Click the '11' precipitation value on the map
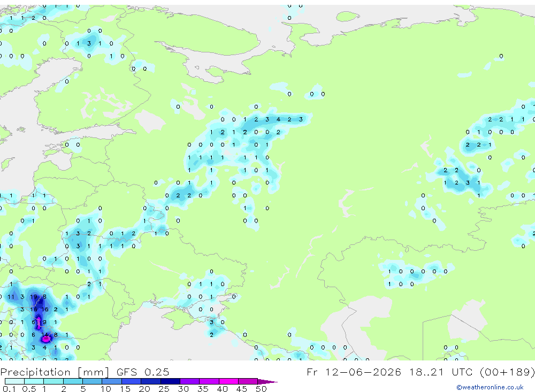535x392 pixels. pos(11,297)
